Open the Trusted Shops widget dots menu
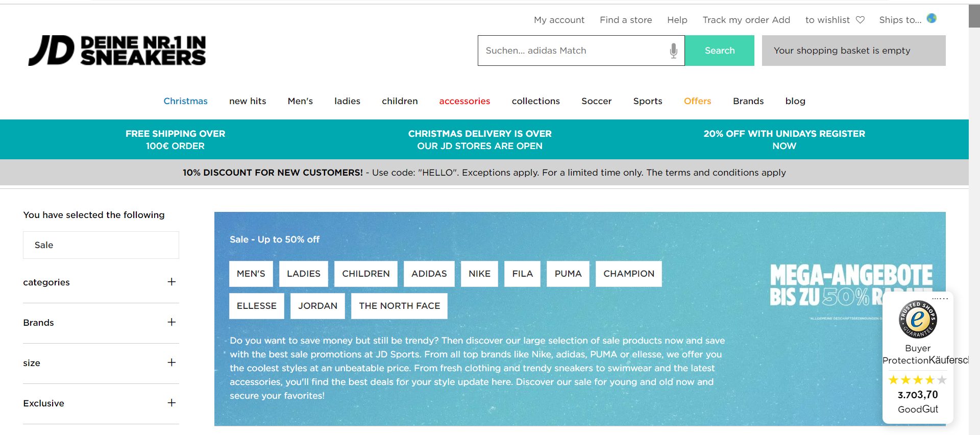 940,299
